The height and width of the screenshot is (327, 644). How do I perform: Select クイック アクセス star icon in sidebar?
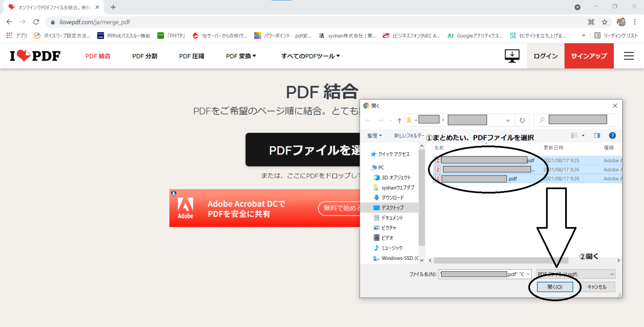pos(374,154)
